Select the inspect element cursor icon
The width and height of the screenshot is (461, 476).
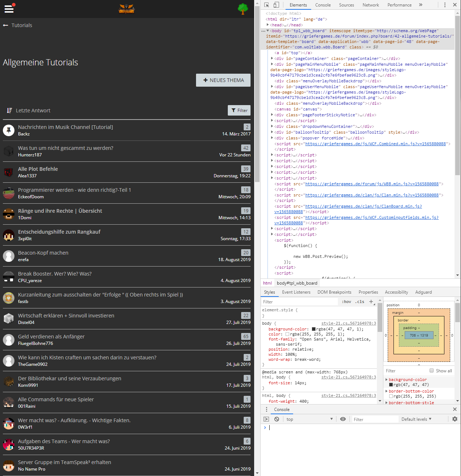point(266,5)
